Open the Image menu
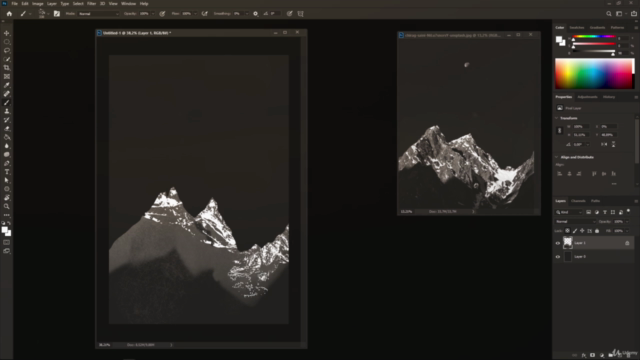640x360 pixels. pos(38,4)
